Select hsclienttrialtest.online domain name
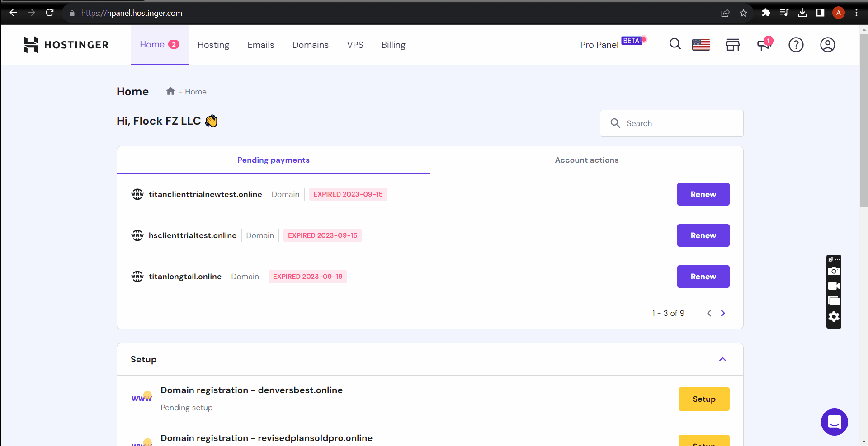868x446 pixels. point(193,235)
